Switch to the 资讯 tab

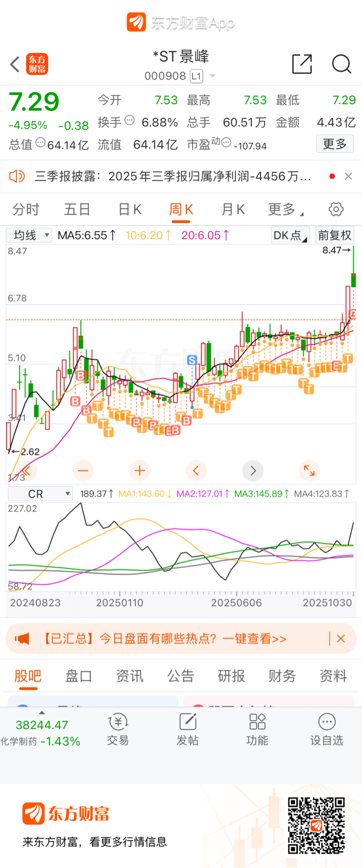click(x=130, y=676)
